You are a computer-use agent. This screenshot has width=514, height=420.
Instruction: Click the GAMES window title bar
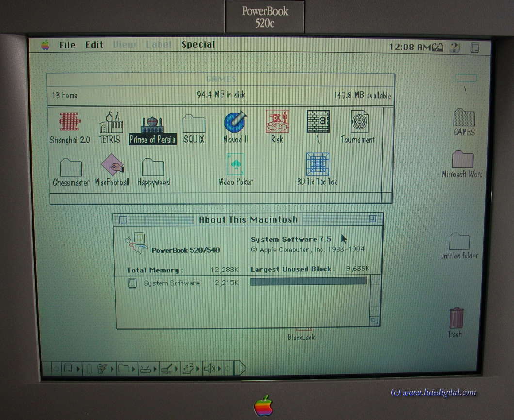click(x=221, y=80)
